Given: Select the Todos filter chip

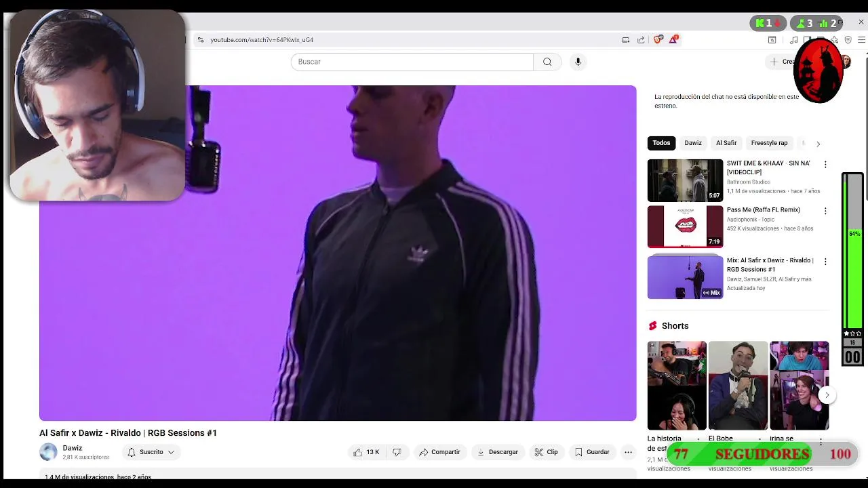Looking at the screenshot, I should (x=661, y=143).
